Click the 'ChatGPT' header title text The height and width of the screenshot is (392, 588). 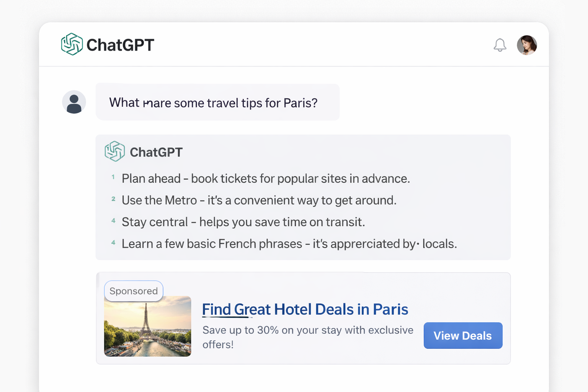click(120, 44)
